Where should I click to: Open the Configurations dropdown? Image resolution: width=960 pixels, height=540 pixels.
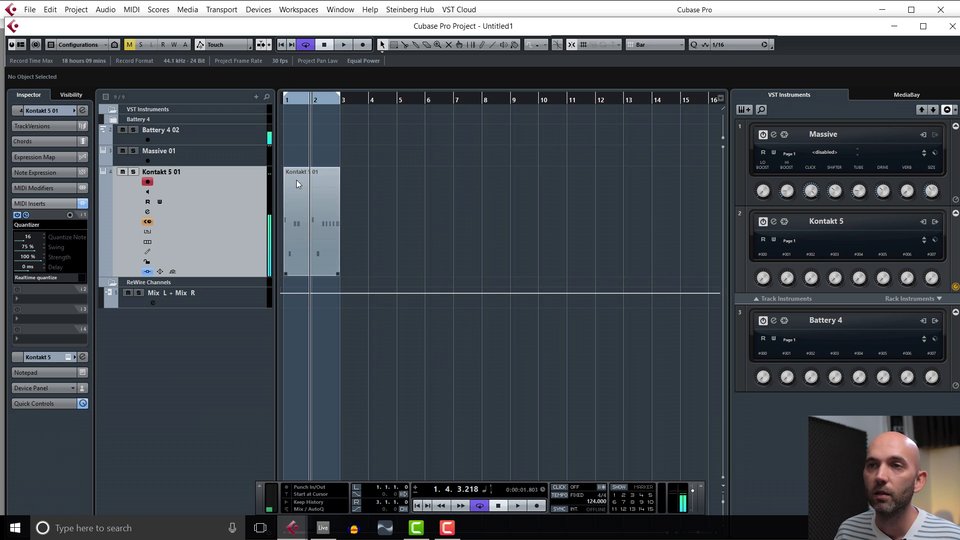point(78,45)
